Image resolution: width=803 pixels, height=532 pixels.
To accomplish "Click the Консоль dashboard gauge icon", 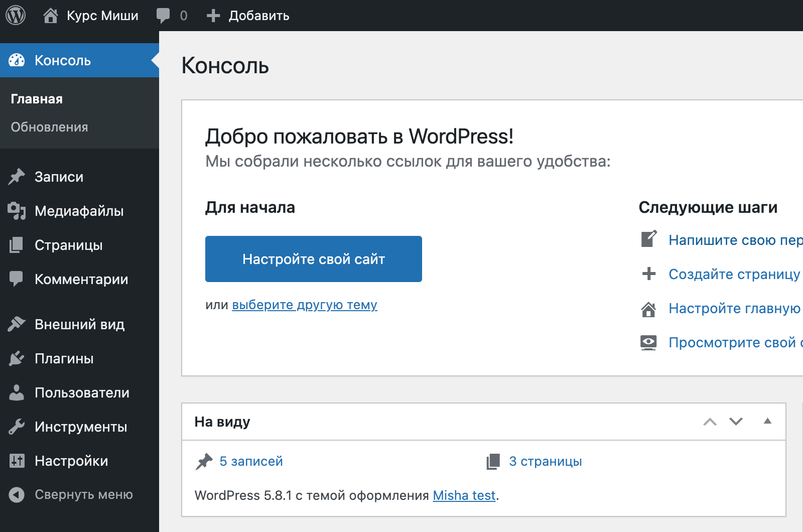I will click(x=17, y=60).
